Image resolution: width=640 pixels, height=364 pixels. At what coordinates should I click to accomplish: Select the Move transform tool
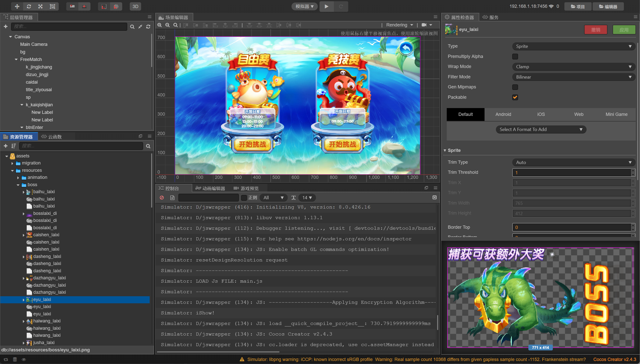pos(17,6)
